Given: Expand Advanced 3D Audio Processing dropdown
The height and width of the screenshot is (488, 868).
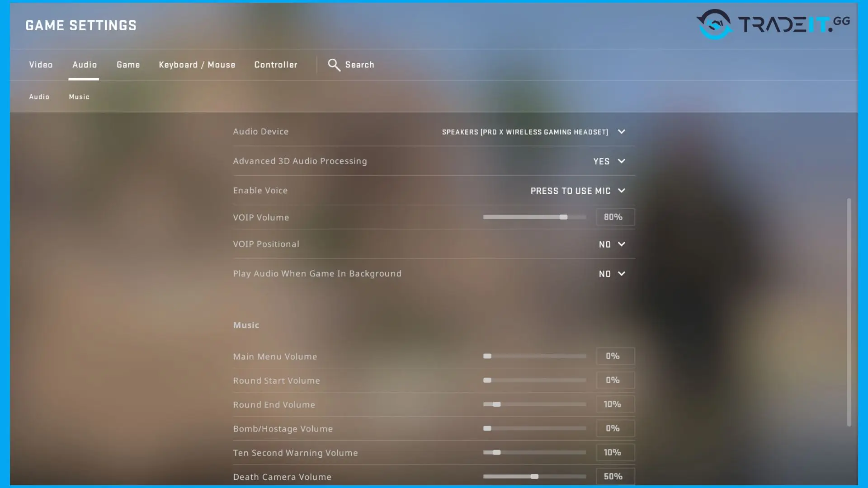Looking at the screenshot, I should pyautogui.click(x=609, y=161).
